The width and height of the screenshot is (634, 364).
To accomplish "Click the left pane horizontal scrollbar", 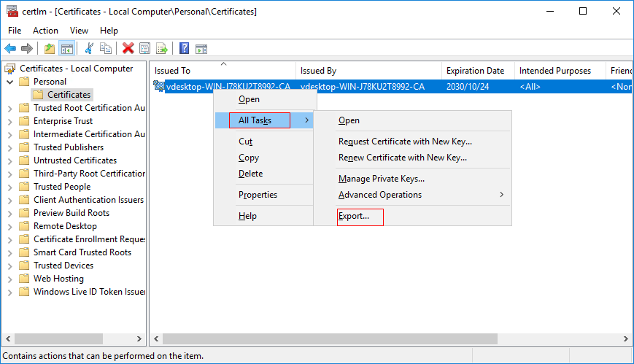I will point(73,340).
